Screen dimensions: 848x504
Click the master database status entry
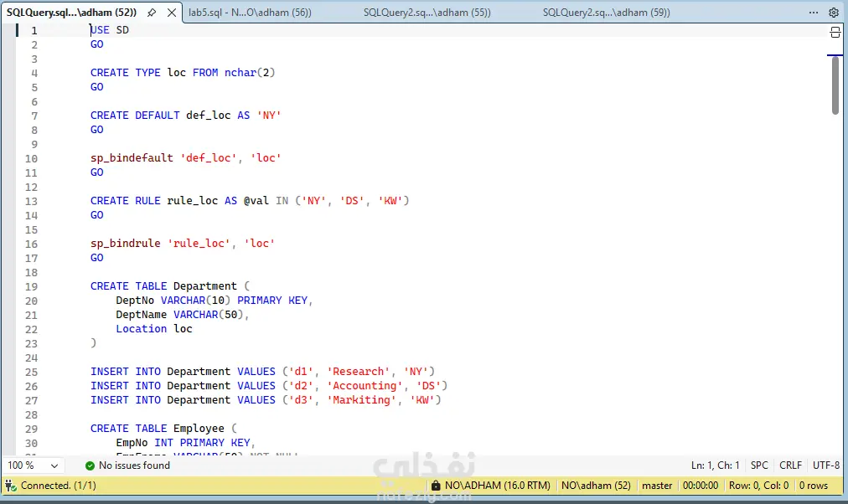coord(657,486)
